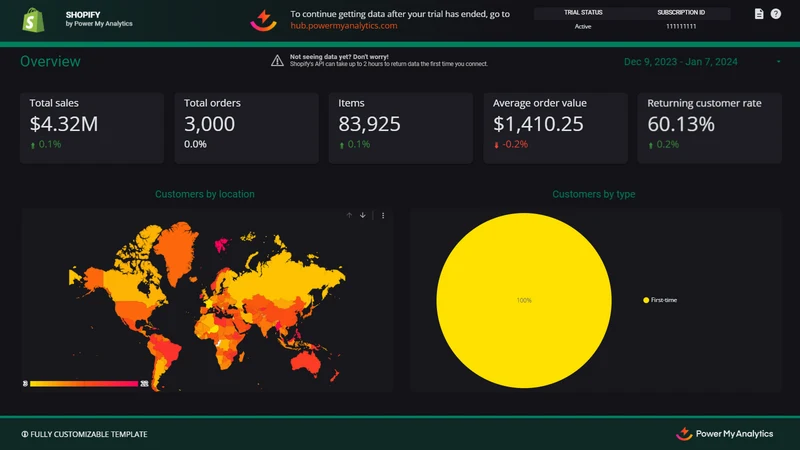Viewport: 800px width, 450px height.
Task: Click the Trial Status Active value
Action: coord(583,27)
